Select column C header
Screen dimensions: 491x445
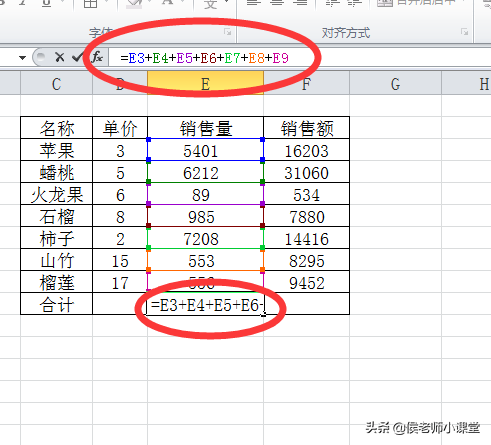[x=56, y=84]
